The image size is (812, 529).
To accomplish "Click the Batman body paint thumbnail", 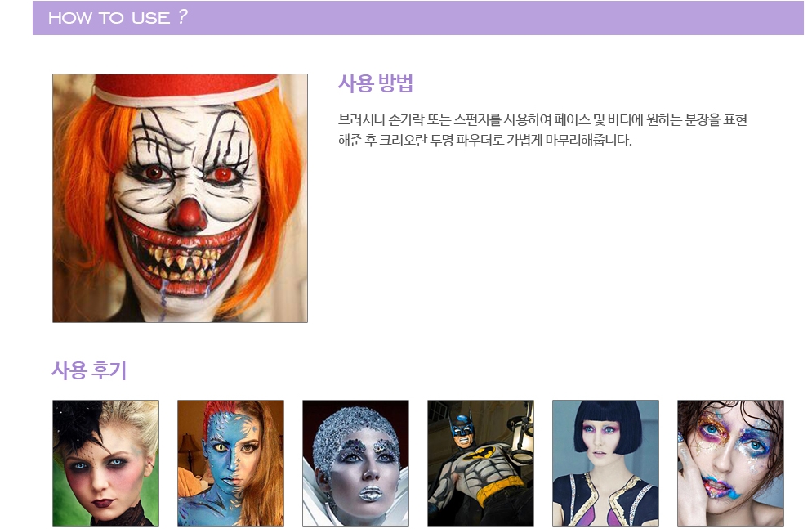I will [x=480, y=462].
